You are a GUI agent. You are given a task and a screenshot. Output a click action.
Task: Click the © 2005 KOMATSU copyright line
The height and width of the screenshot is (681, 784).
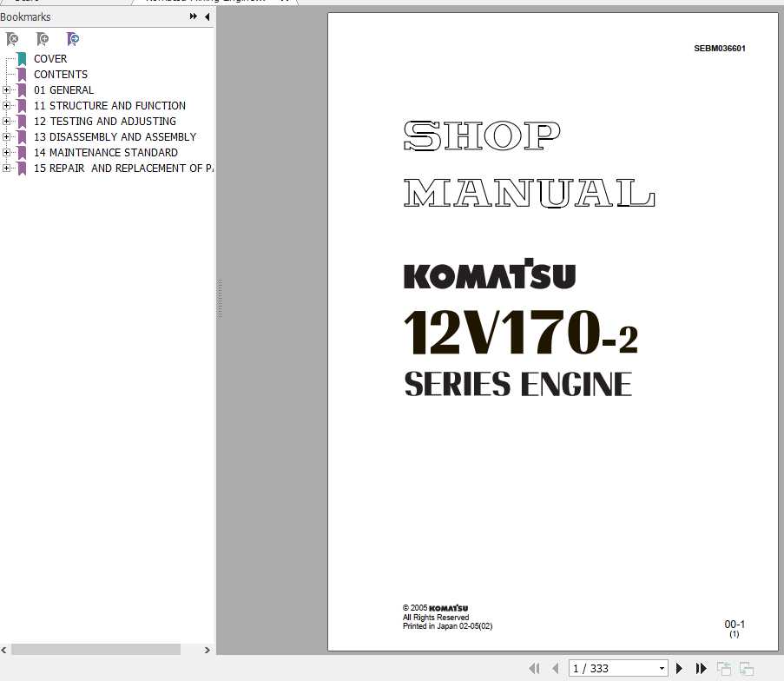click(436, 608)
